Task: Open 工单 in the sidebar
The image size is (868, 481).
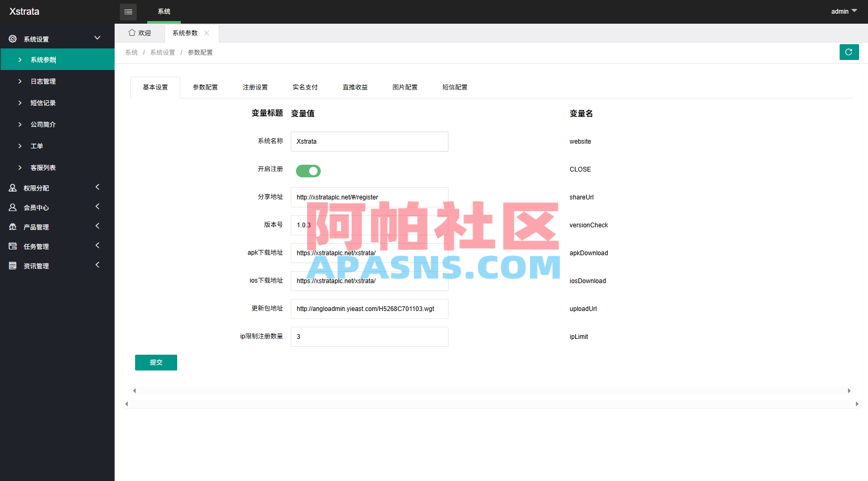Action: tap(57, 146)
